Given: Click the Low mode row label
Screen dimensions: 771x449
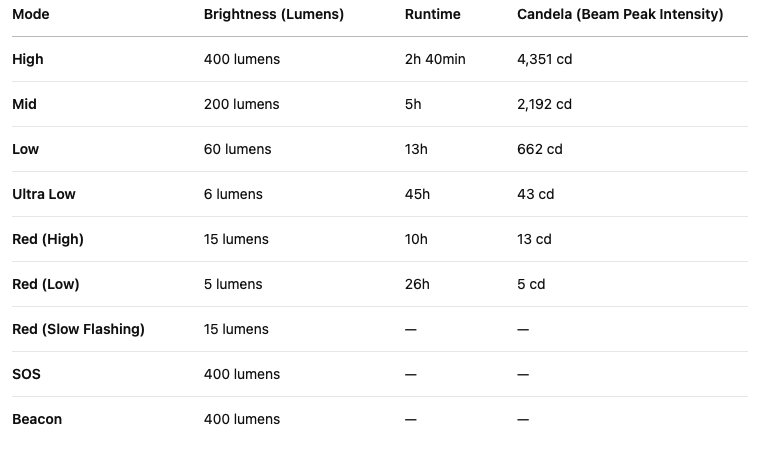Looking at the screenshot, I should click(x=25, y=149).
